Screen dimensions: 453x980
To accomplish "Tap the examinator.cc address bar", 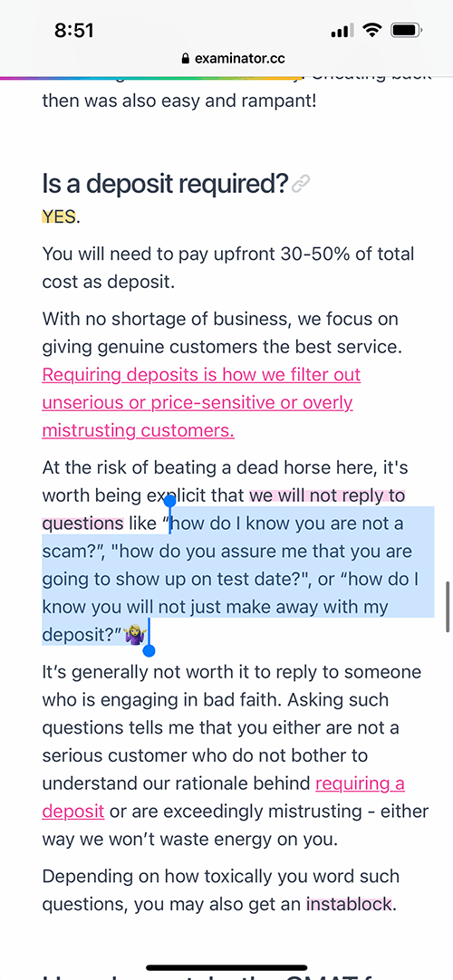I will point(233,60).
